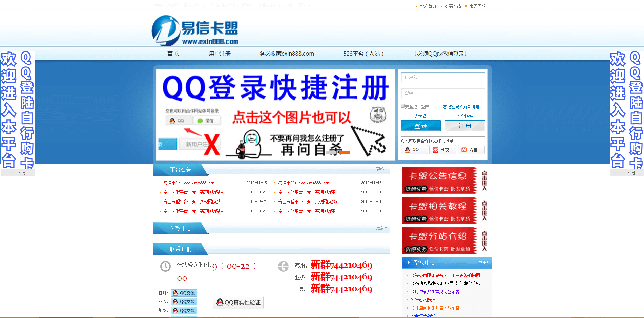Log in with the QQ partner button
644x318 pixels.
click(x=414, y=150)
